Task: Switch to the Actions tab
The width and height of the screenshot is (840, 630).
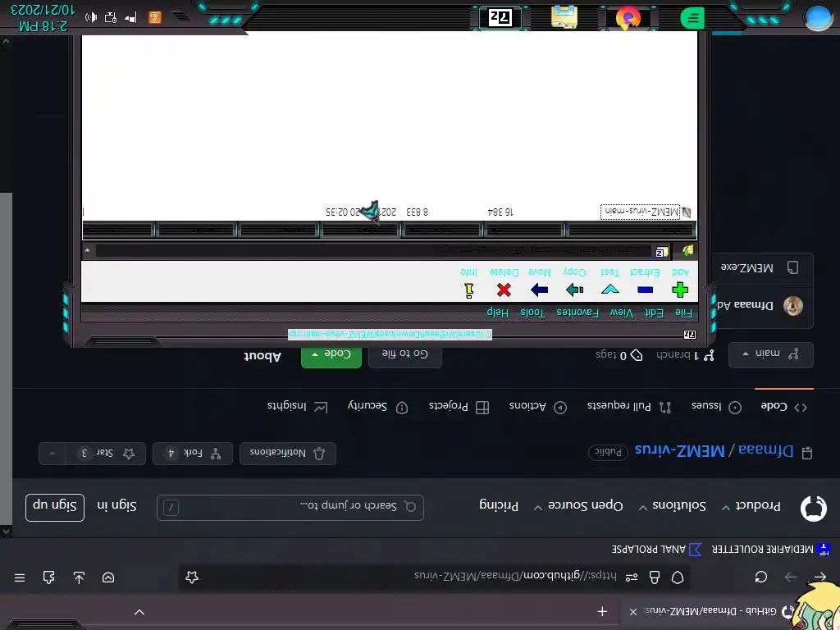Action: (538, 407)
